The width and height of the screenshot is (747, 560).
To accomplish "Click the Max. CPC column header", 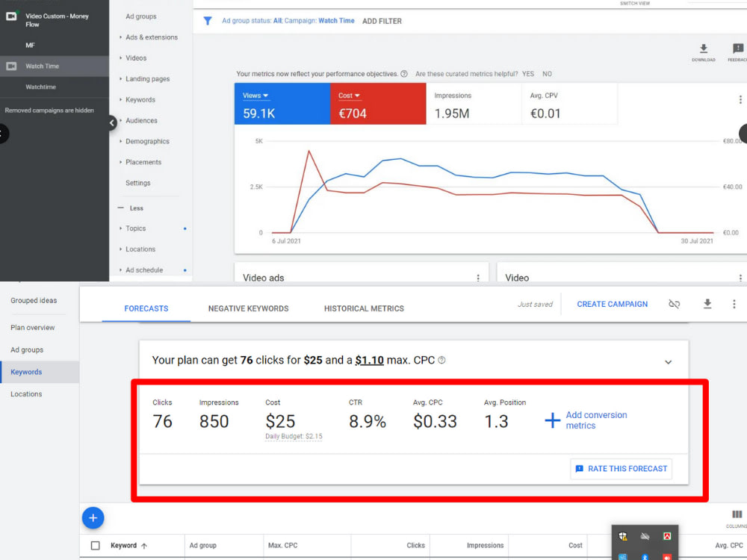I will point(282,546).
